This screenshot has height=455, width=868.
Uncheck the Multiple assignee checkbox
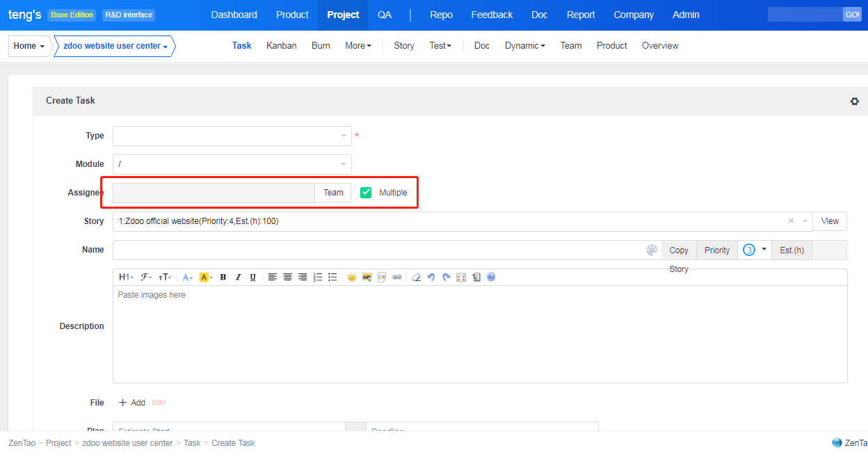pyautogui.click(x=366, y=193)
